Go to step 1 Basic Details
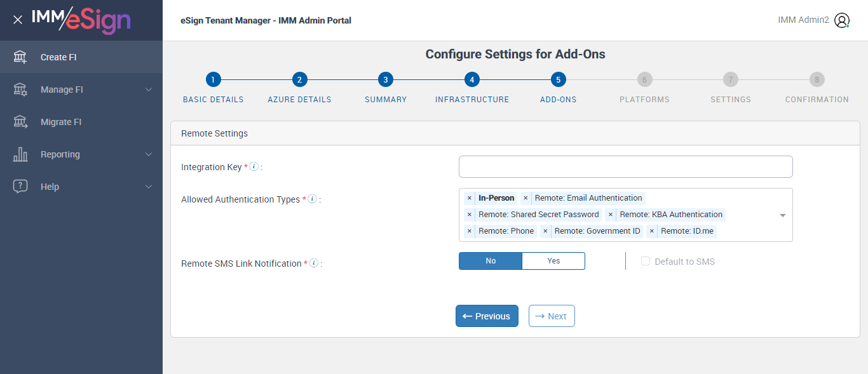Screen dimensions: 868x374 pos(214,79)
